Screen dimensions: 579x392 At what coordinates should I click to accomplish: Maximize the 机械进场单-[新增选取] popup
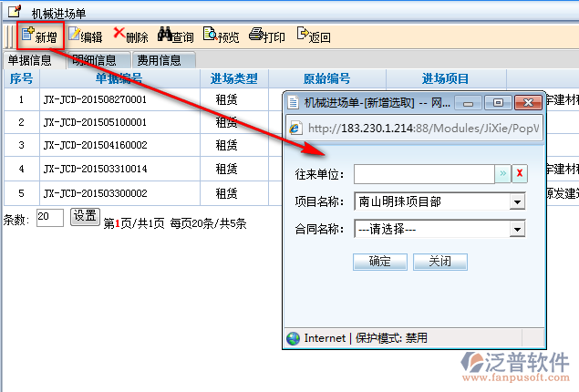tap(498, 103)
